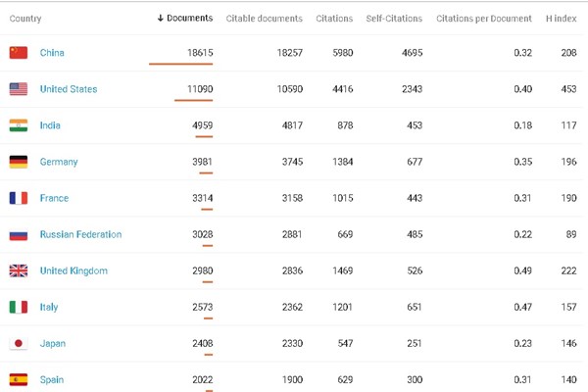Click the China flag icon
The height and width of the screenshot is (392, 588).
coord(19,53)
